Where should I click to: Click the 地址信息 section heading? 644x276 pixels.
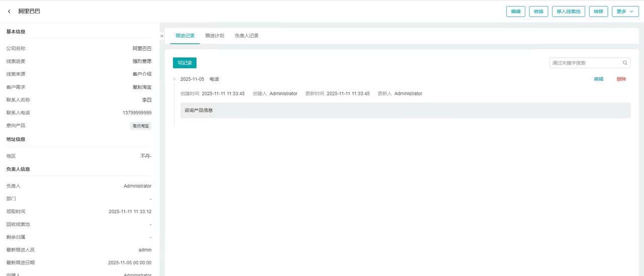coord(16,139)
